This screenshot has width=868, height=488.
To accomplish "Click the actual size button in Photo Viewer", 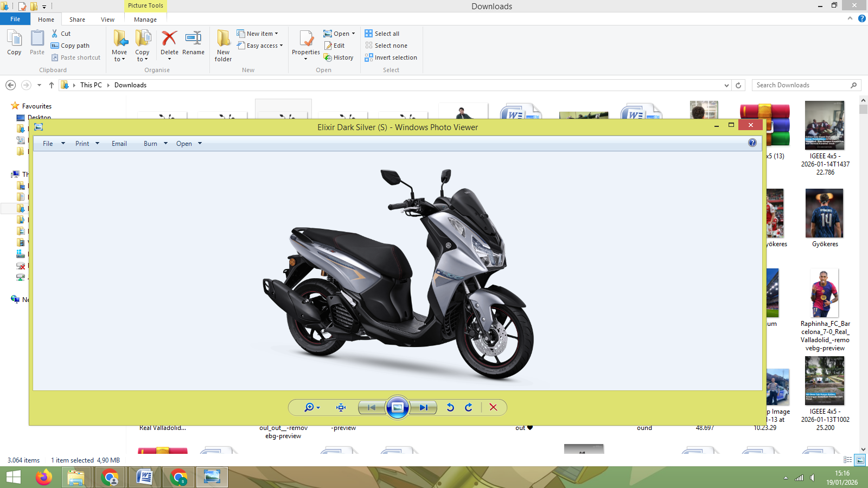I will pyautogui.click(x=341, y=407).
